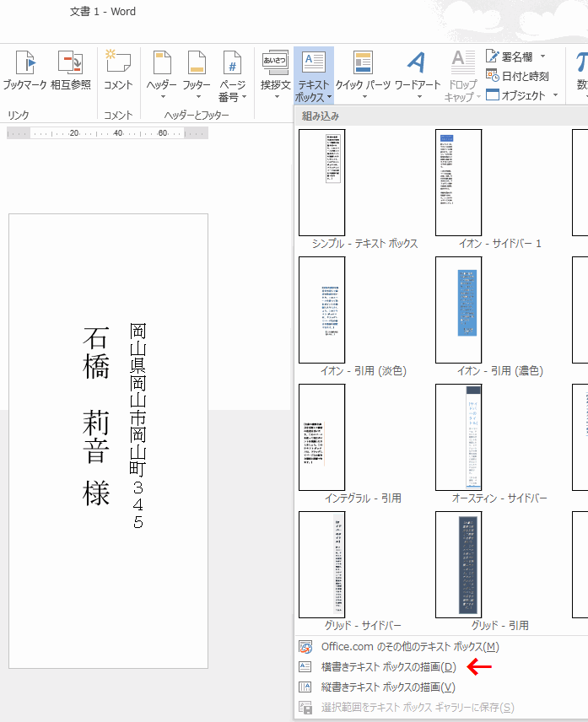Click the WordArt (ワードアート) icon
Screen dimensions: 588x722
point(417,62)
